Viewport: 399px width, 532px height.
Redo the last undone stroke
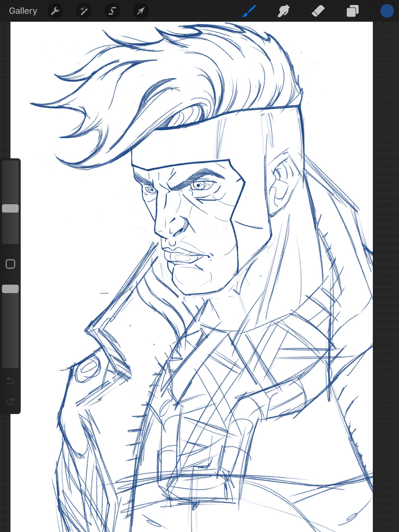click(x=10, y=401)
